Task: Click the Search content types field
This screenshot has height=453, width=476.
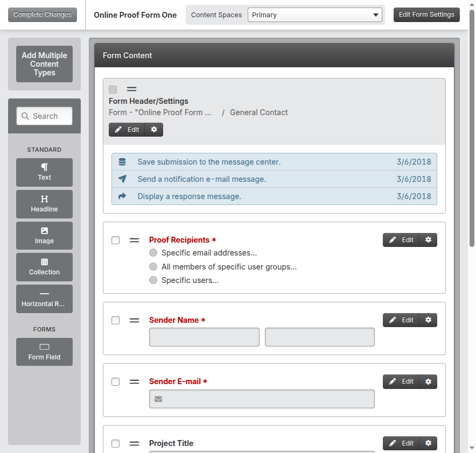Action: point(44,116)
